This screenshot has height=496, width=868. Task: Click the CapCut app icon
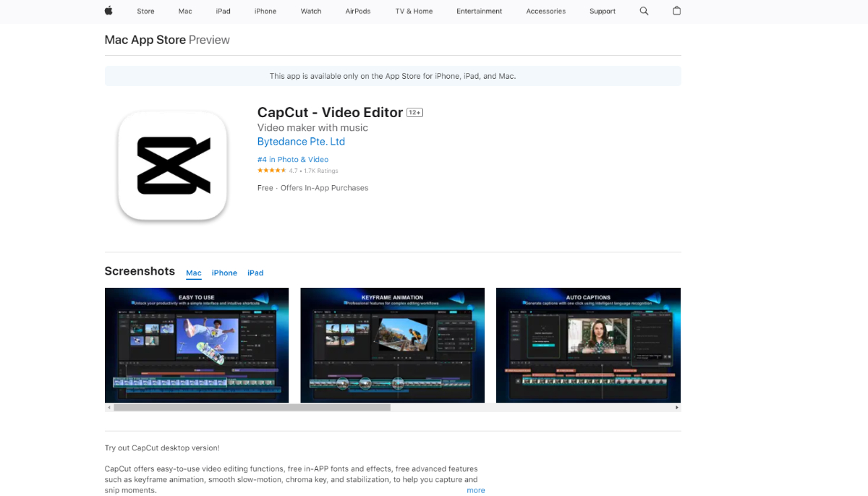tap(173, 166)
